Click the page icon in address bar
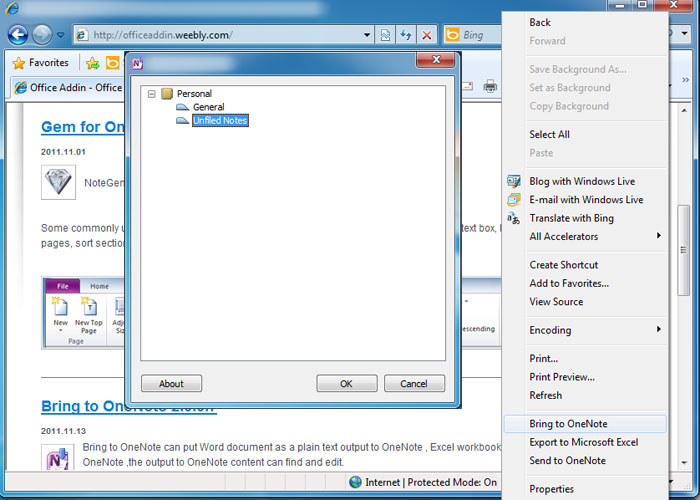The image size is (700, 500). 82,35
